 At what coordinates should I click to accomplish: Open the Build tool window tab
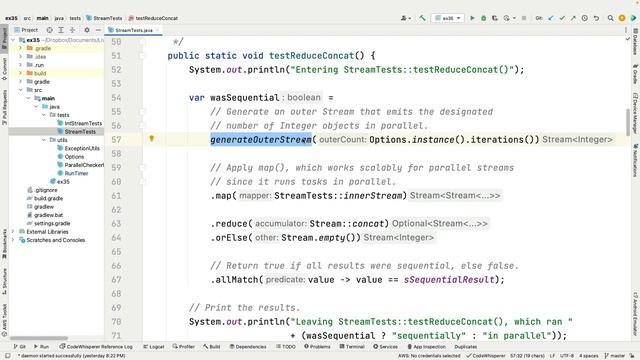211,347
